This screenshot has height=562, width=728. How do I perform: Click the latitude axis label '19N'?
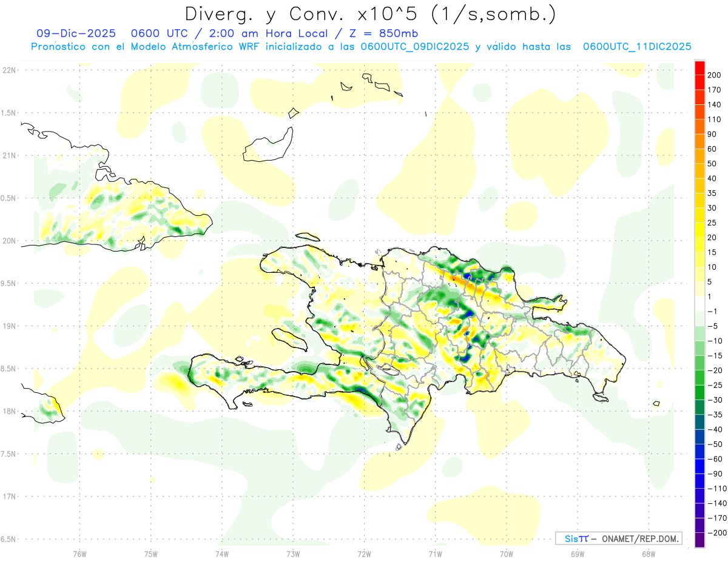click(x=9, y=326)
